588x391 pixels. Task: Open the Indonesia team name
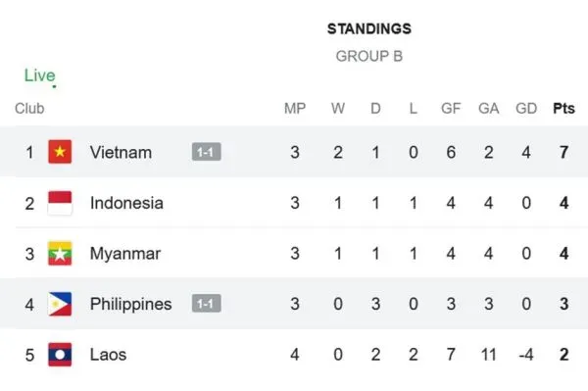coord(126,203)
